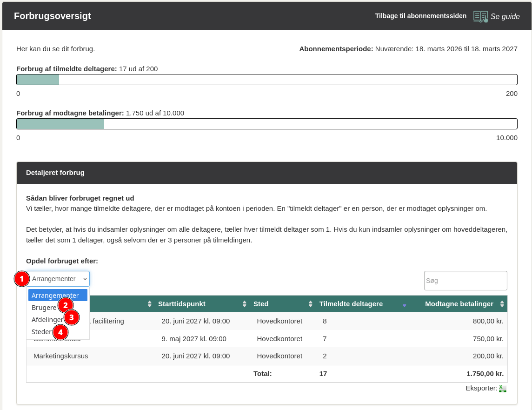Click the 800,00 kr. payment cell
Screen dimensions: 532x410
pyautogui.click(x=488, y=321)
